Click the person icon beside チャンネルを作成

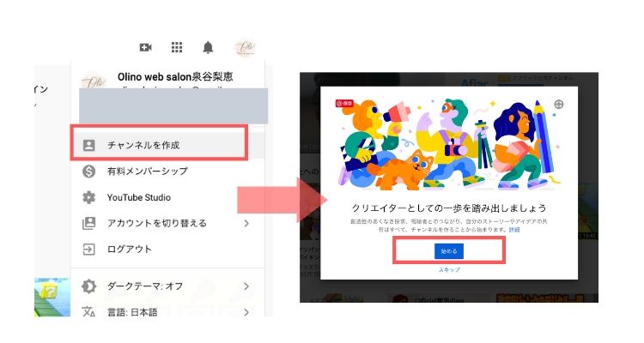tap(88, 145)
